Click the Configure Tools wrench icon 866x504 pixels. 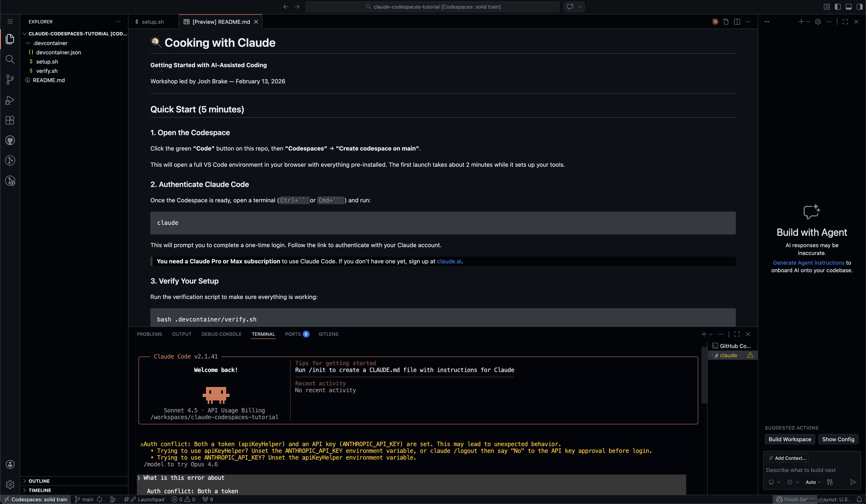(x=830, y=482)
